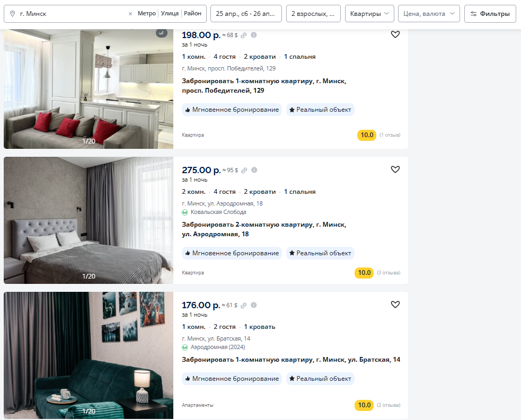This screenshot has width=521, height=420.
Task: Show info icon next to 275.00 p. price
Action: pyautogui.click(x=254, y=170)
